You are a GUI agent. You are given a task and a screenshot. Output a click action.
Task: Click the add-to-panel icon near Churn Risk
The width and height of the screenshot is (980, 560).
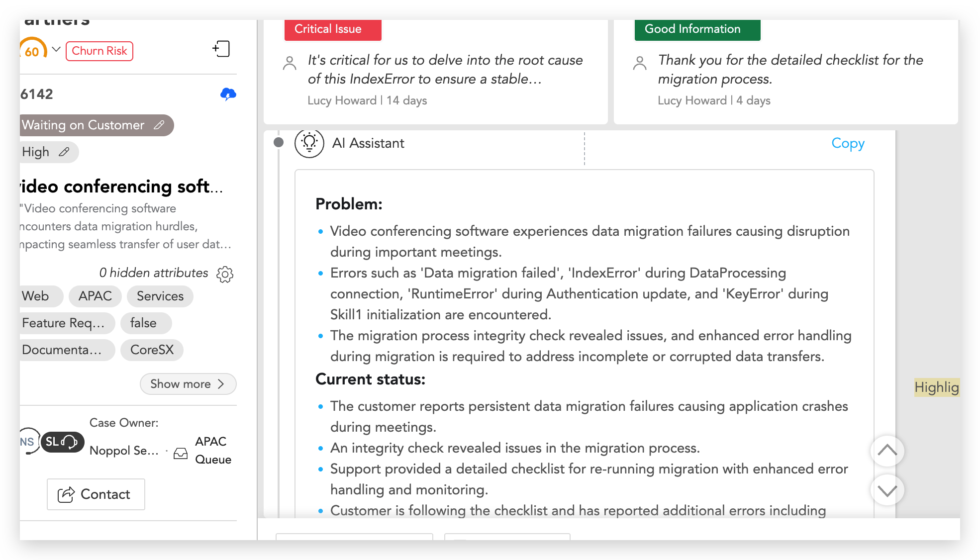[x=221, y=49]
